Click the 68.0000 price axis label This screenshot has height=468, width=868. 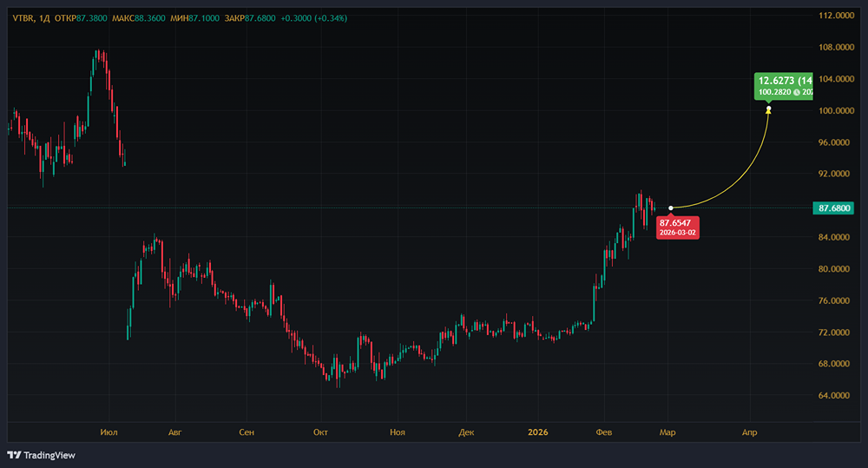[x=836, y=363]
